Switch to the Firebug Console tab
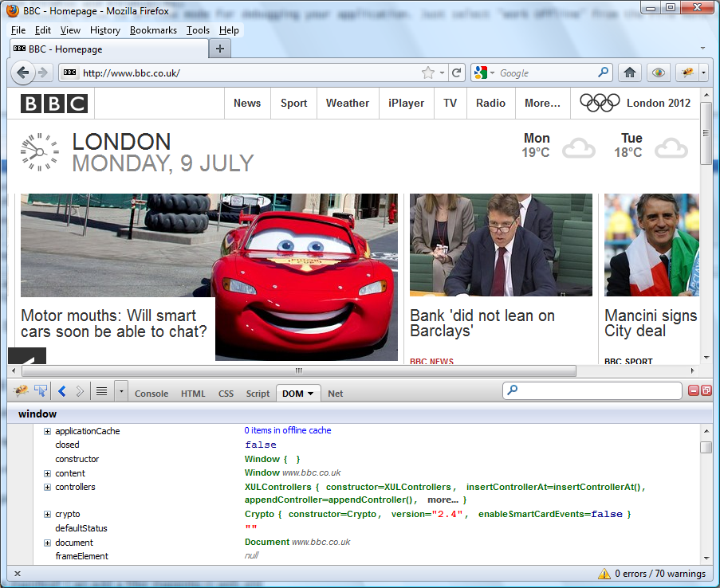The width and height of the screenshot is (720, 588). coord(151,394)
